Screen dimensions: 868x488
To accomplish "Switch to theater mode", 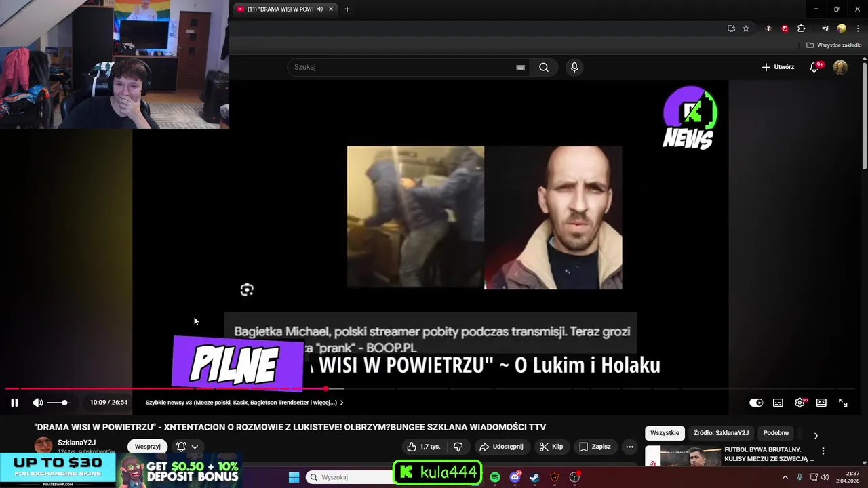I will coord(821,403).
